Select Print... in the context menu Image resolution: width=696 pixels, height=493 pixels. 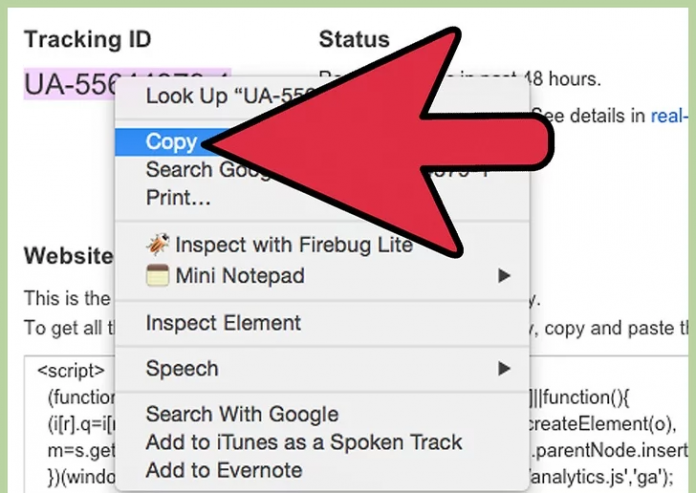178,197
